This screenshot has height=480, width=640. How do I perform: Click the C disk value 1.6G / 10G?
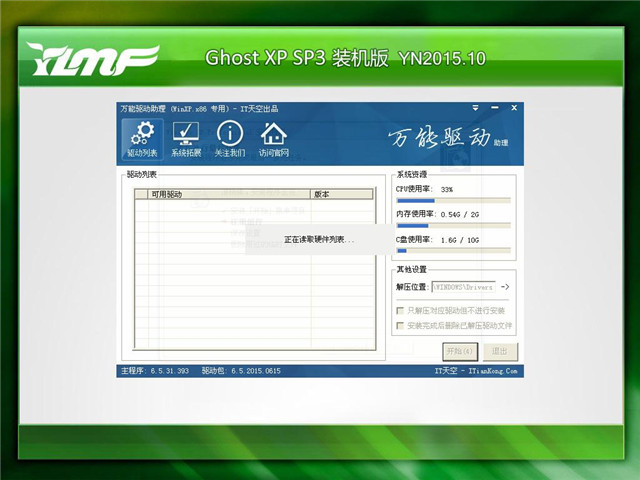pyautogui.click(x=460, y=240)
